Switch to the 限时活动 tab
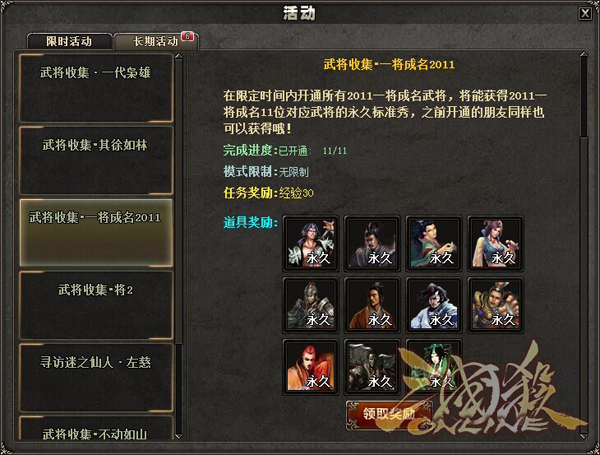This screenshot has width=600, height=455. [69, 41]
